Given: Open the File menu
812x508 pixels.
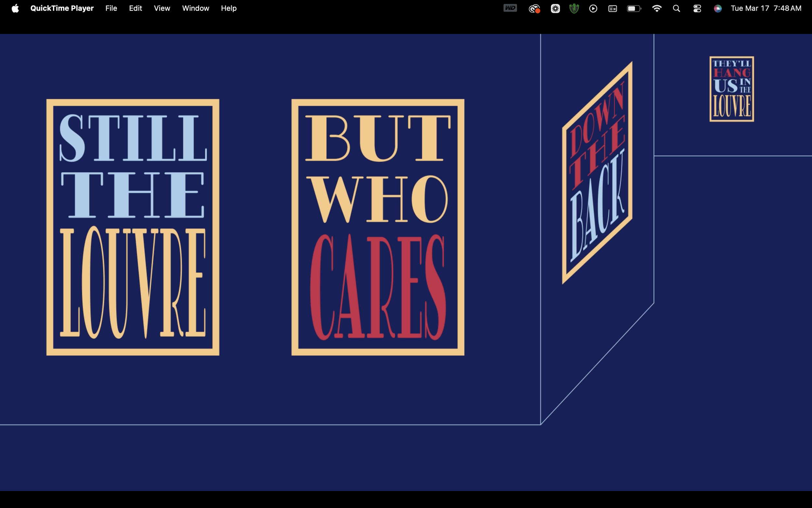Looking at the screenshot, I should click(x=111, y=8).
